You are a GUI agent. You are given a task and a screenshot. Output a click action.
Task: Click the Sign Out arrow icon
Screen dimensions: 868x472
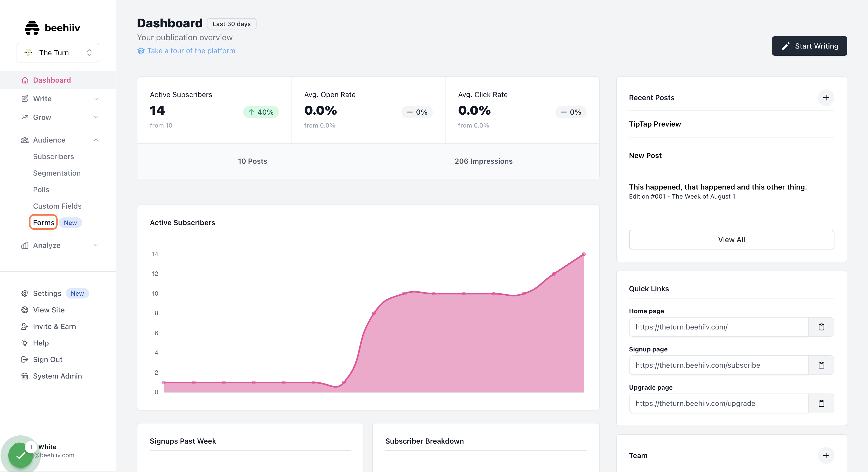click(25, 359)
